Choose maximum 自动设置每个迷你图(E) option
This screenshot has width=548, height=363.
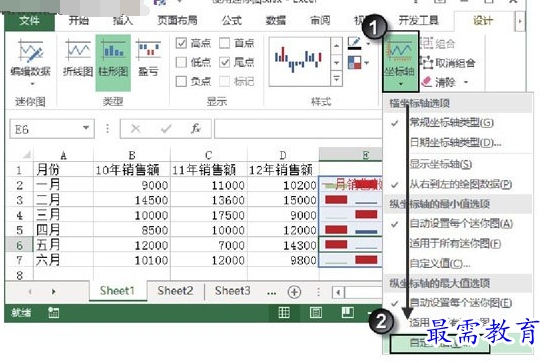coord(458,303)
